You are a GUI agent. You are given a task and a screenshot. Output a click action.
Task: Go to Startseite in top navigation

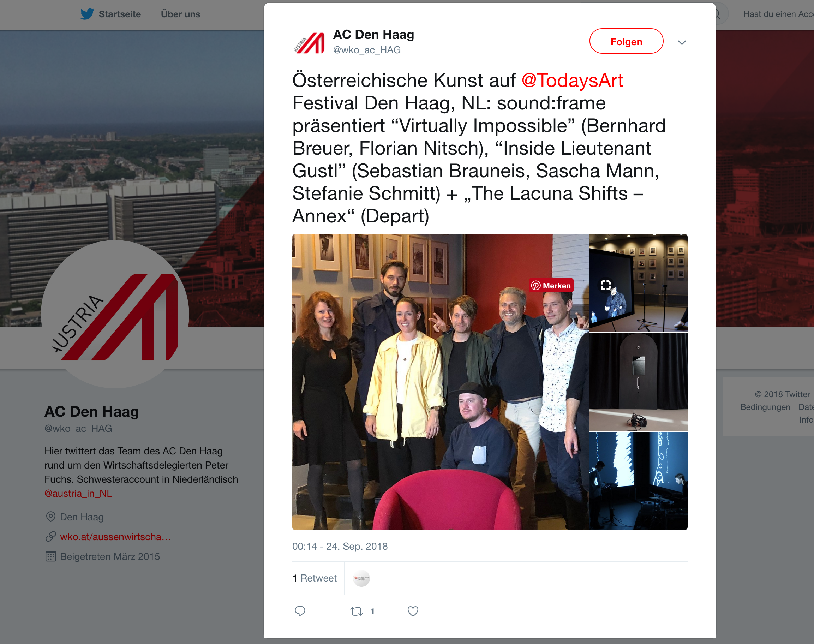pyautogui.click(x=120, y=14)
